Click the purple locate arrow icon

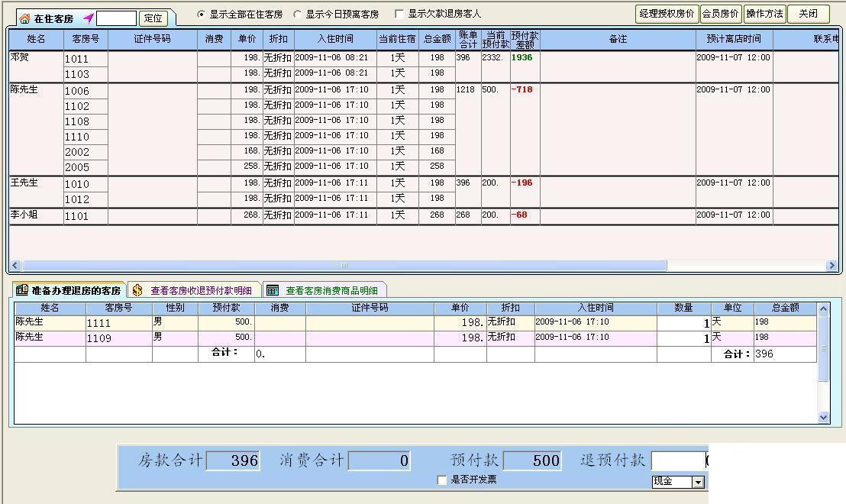pos(89,18)
